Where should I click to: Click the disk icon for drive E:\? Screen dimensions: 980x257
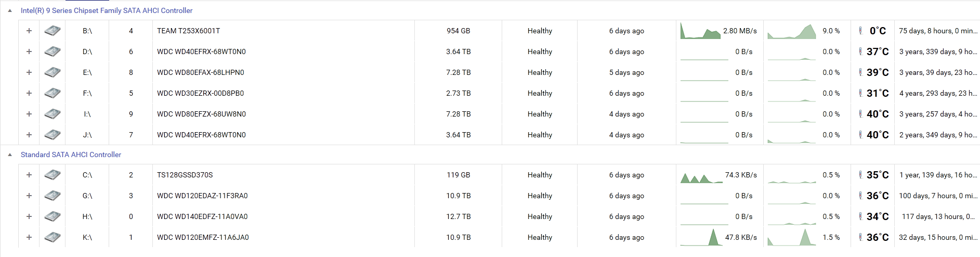click(x=52, y=72)
